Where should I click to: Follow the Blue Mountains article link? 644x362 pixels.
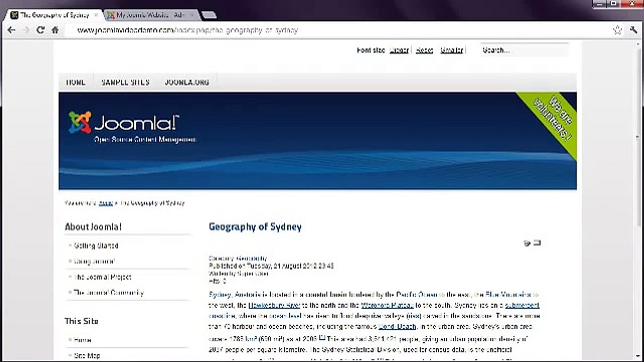point(508,295)
